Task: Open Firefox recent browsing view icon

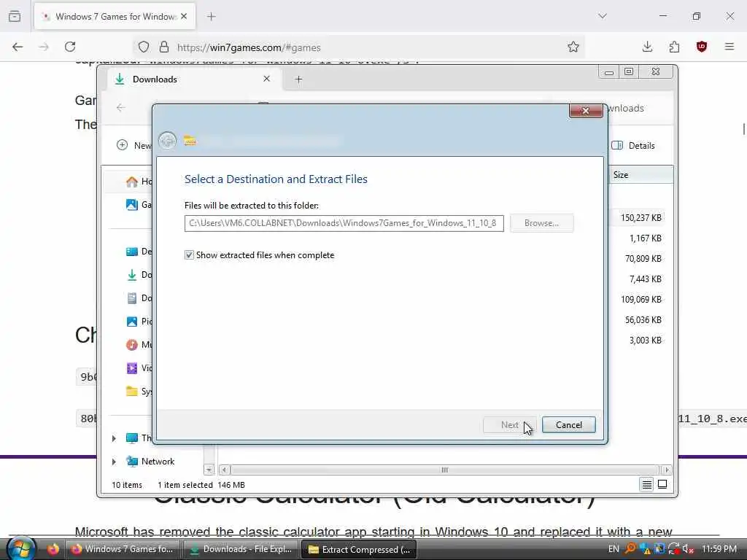Action: 15,16
